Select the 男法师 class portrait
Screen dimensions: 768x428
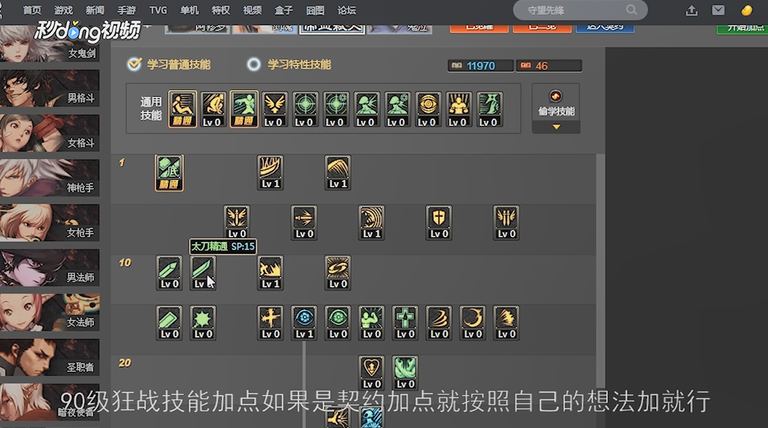pyautogui.click(x=49, y=268)
